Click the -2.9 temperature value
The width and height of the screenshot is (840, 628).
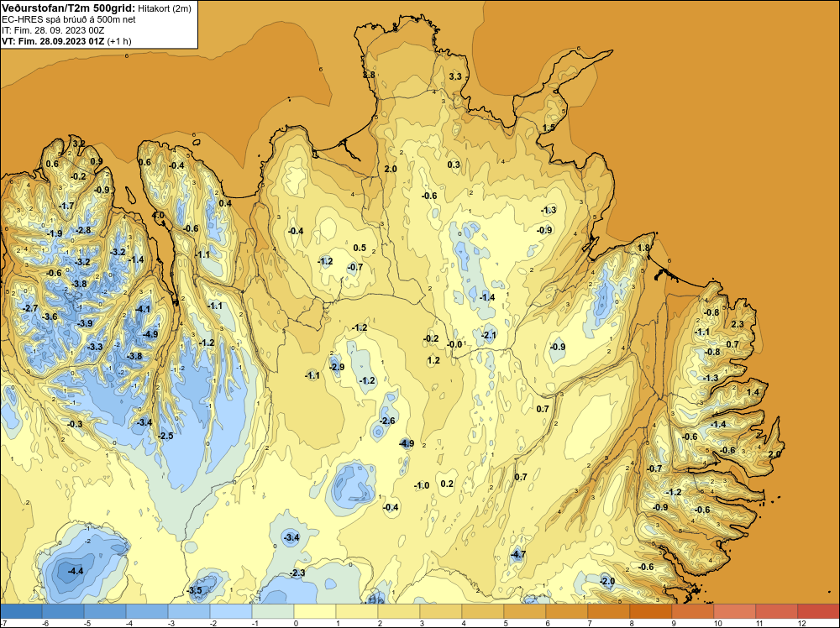(x=337, y=367)
